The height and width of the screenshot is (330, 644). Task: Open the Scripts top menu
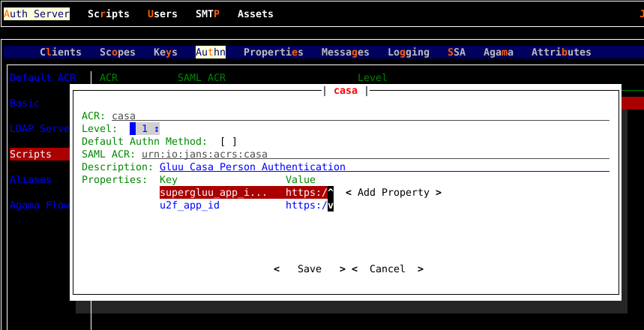(108, 13)
